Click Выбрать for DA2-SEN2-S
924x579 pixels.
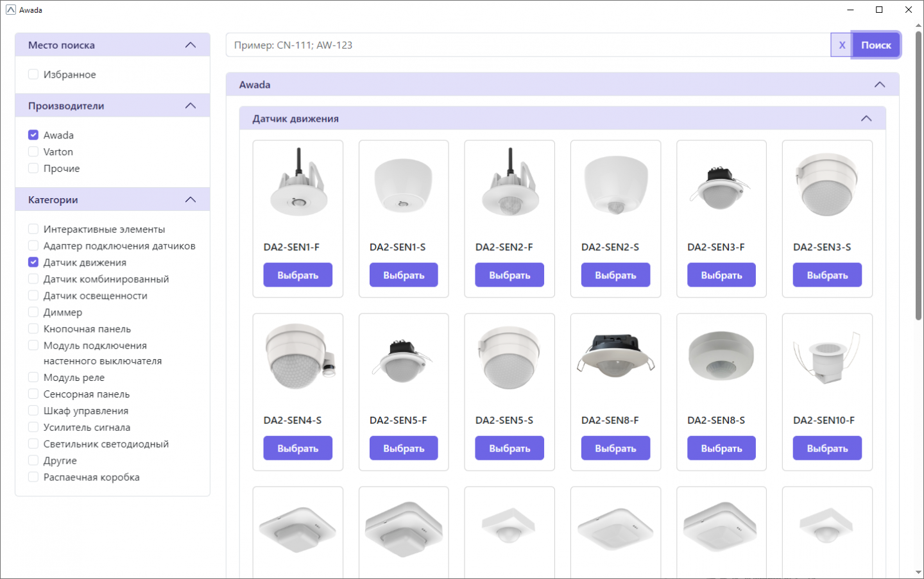click(615, 275)
